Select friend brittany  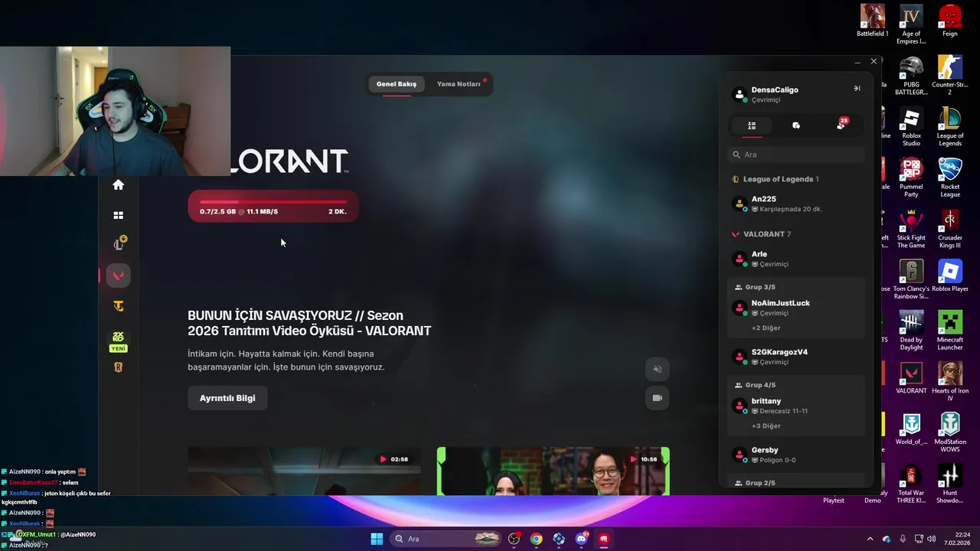click(796, 406)
